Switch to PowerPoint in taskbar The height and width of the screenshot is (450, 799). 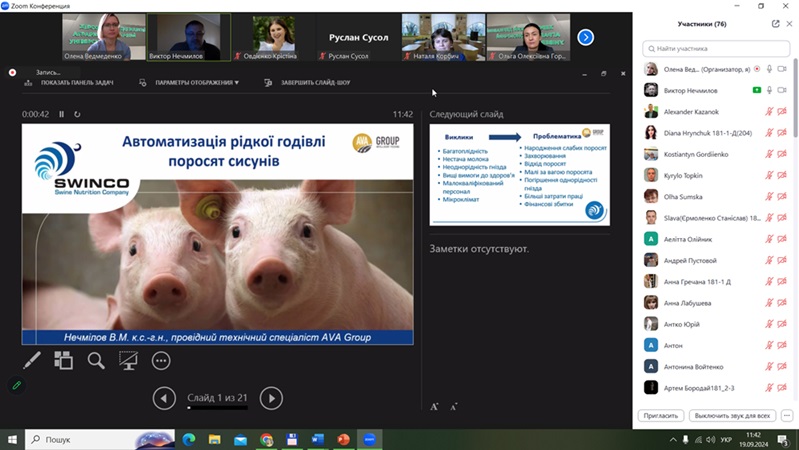[x=343, y=439]
